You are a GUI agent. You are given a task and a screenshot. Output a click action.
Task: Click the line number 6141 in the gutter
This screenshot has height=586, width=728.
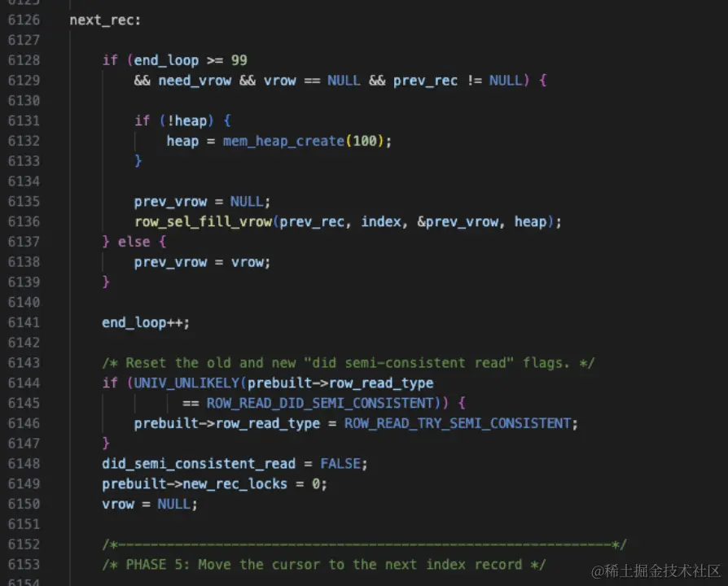tap(24, 322)
